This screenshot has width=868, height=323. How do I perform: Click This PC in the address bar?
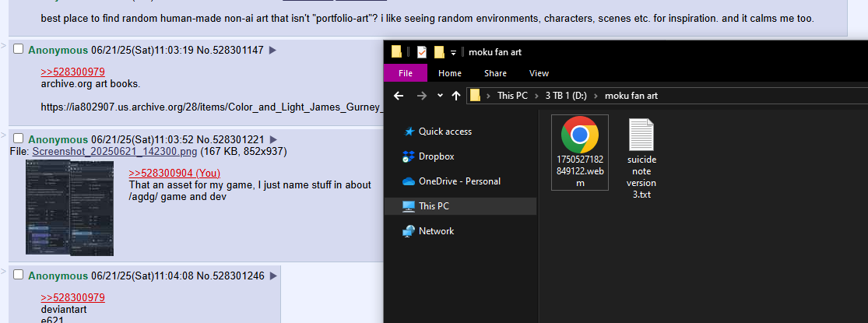[x=512, y=96]
